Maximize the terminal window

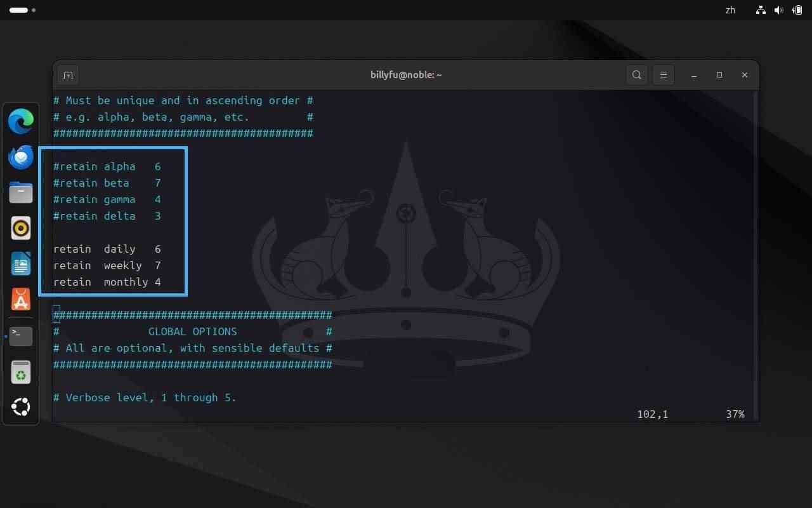[x=719, y=75]
